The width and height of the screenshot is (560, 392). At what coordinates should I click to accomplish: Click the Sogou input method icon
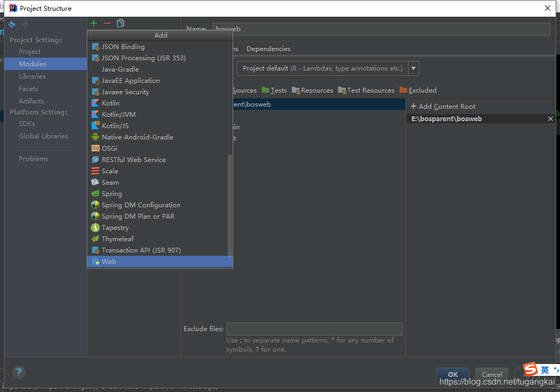pyautogui.click(x=530, y=369)
